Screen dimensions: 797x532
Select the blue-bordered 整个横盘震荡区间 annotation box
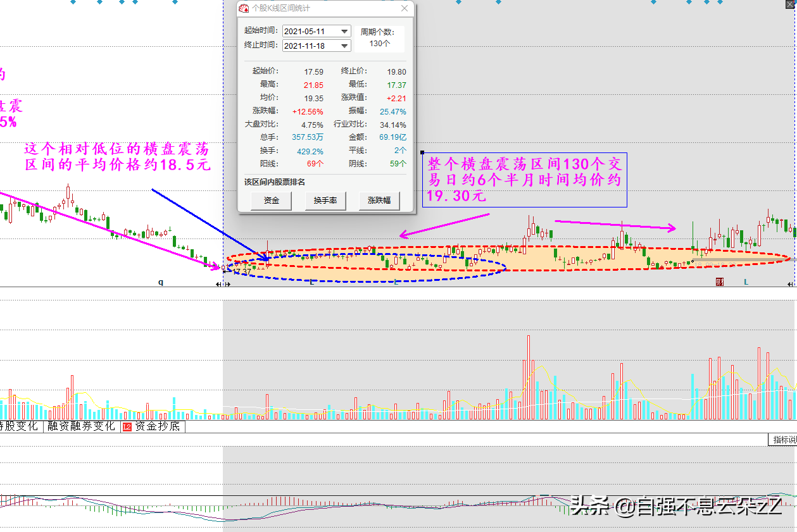click(524, 180)
